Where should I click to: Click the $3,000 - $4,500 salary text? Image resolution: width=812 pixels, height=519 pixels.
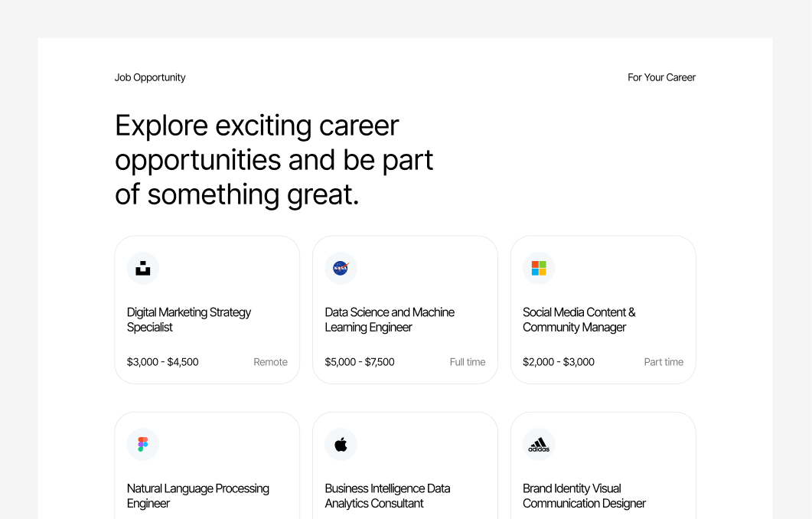pyautogui.click(x=162, y=362)
